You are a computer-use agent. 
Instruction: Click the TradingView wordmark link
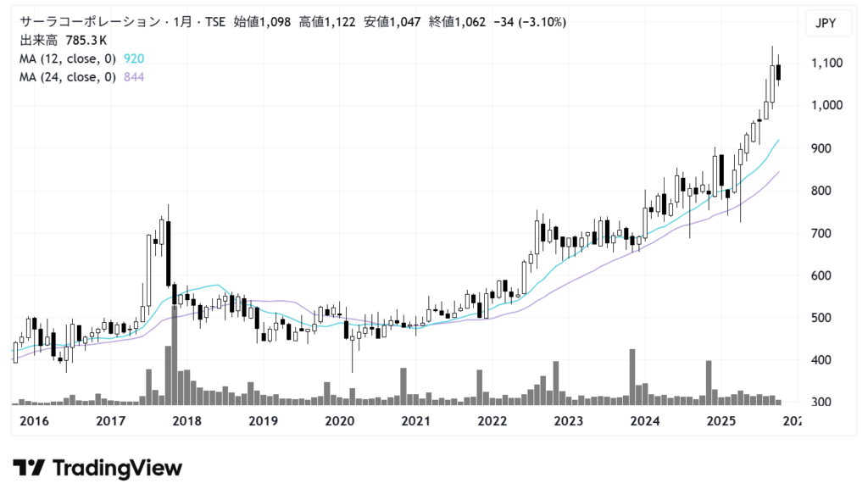point(117,468)
